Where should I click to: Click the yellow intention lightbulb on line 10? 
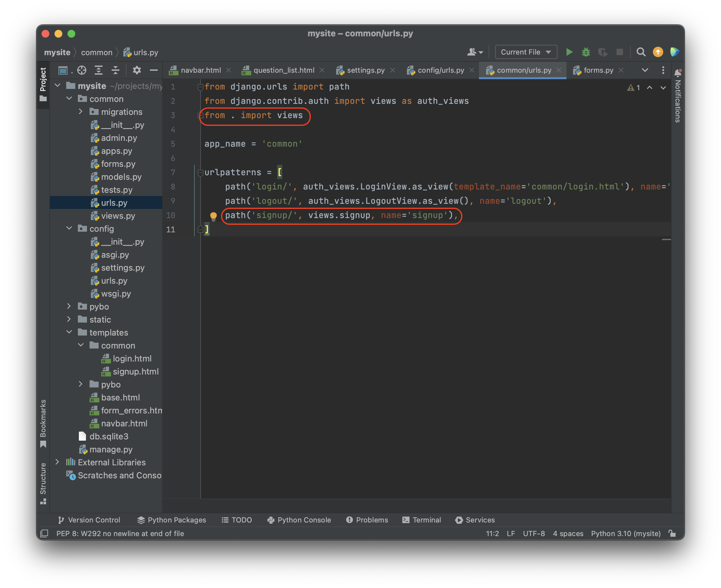214,216
